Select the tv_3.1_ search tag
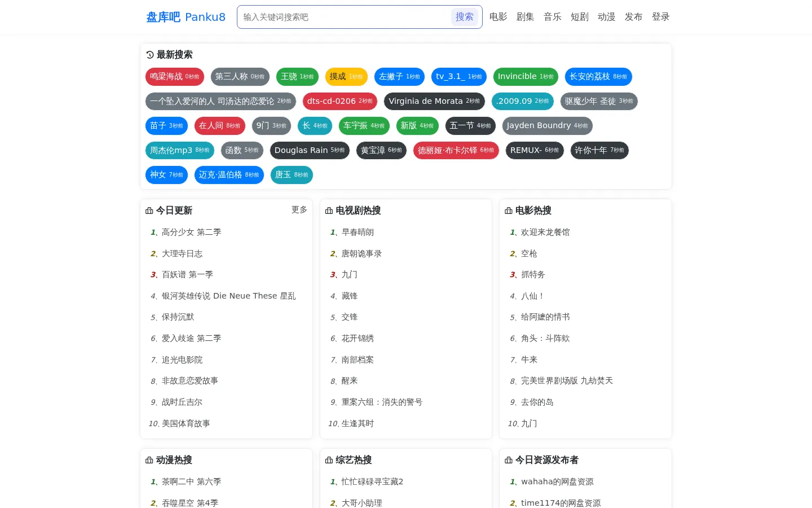The width and height of the screenshot is (812, 508). pyautogui.click(x=459, y=77)
